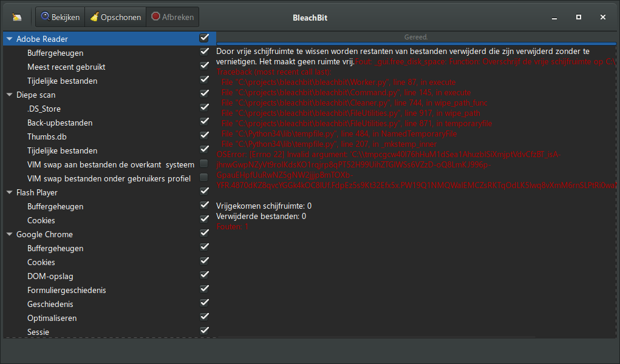Enable VIM swap aan bestanden de overkant systeem
Screen dimensions: 620x364
(x=204, y=163)
